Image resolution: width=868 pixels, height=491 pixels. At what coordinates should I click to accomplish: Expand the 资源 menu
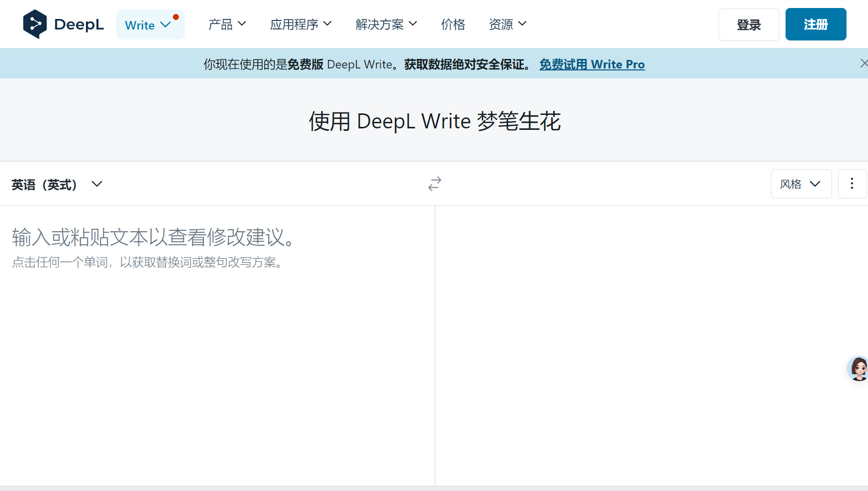click(508, 24)
